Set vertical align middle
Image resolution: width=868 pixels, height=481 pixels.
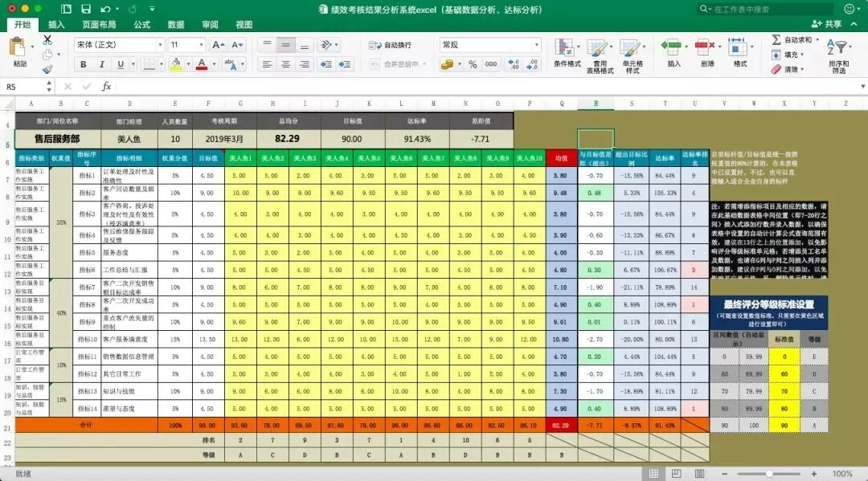pos(285,45)
